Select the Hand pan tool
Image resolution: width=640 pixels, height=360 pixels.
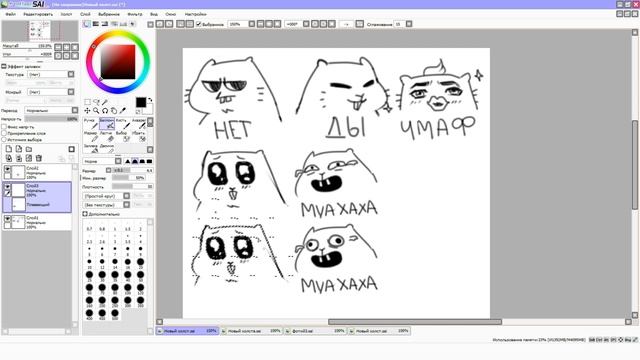click(x=114, y=111)
